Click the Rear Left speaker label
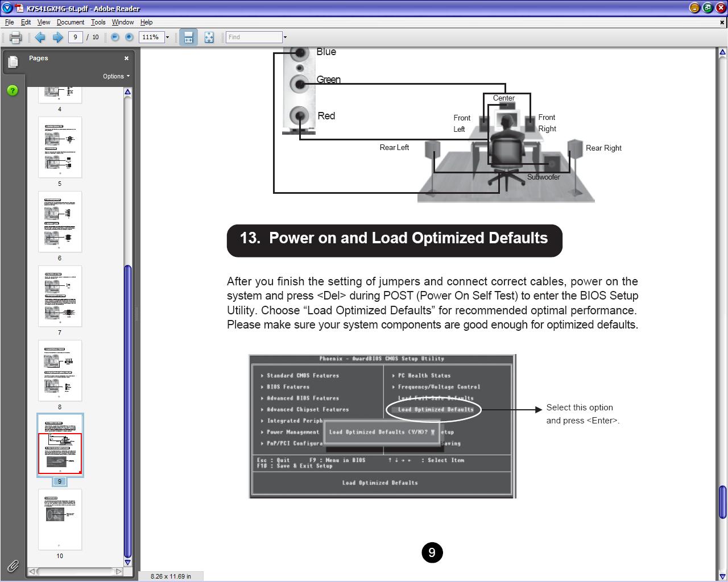 [394, 147]
